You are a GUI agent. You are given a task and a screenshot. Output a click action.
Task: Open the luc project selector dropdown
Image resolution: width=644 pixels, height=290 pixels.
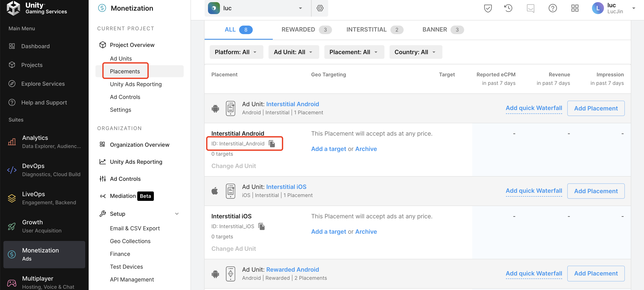pos(257,8)
